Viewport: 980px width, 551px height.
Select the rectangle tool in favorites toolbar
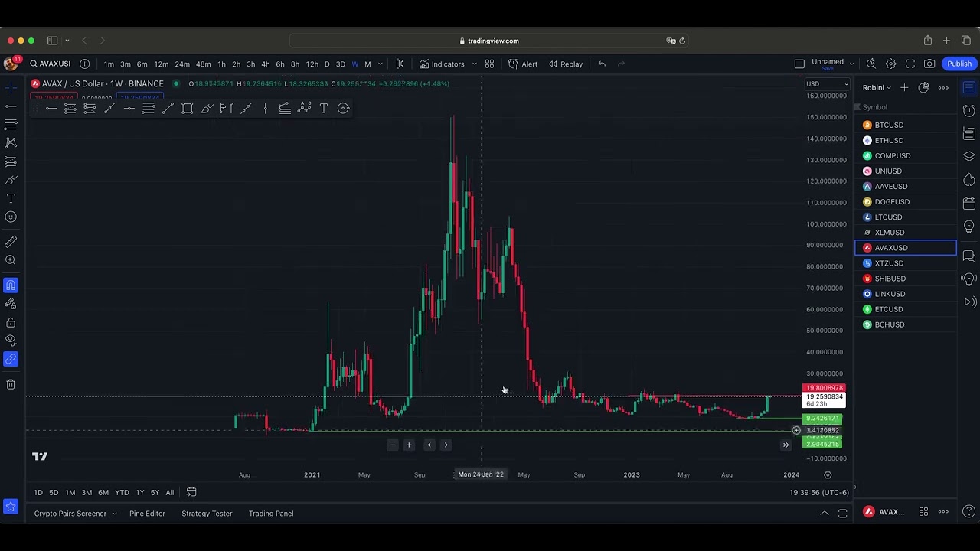click(187, 109)
